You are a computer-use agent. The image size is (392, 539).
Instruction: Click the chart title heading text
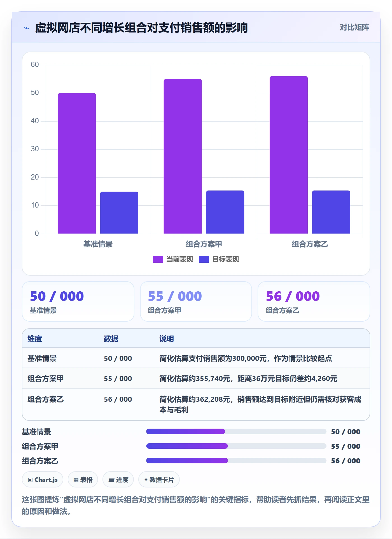(141, 28)
